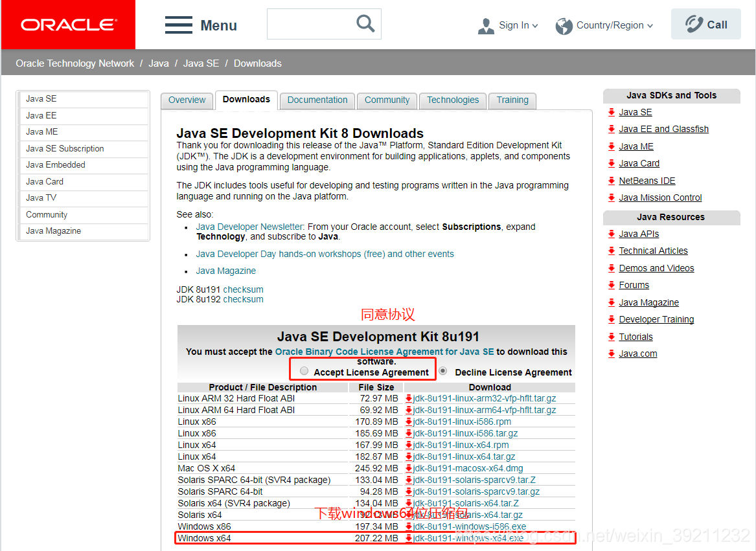
Task: Switch to the Community tab
Action: click(387, 100)
